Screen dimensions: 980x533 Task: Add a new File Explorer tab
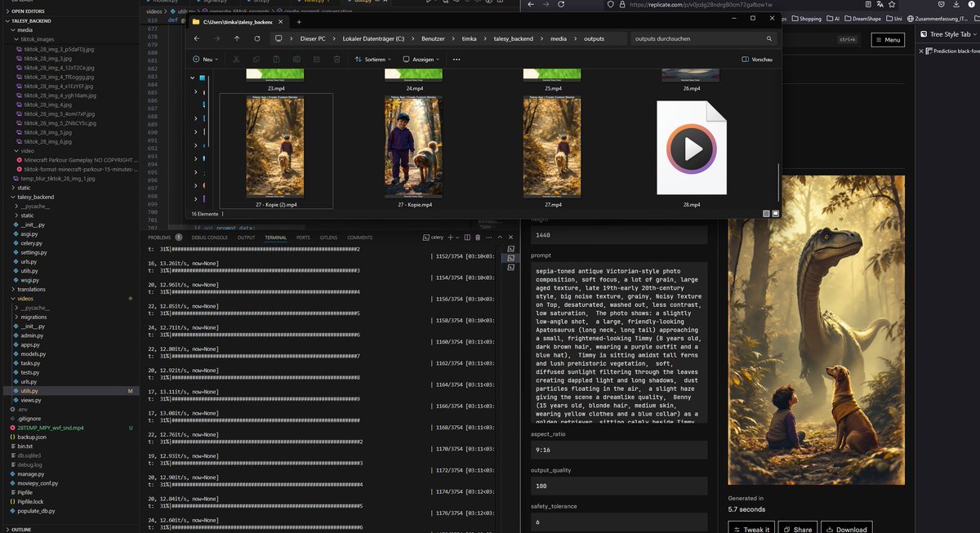coord(299,22)
